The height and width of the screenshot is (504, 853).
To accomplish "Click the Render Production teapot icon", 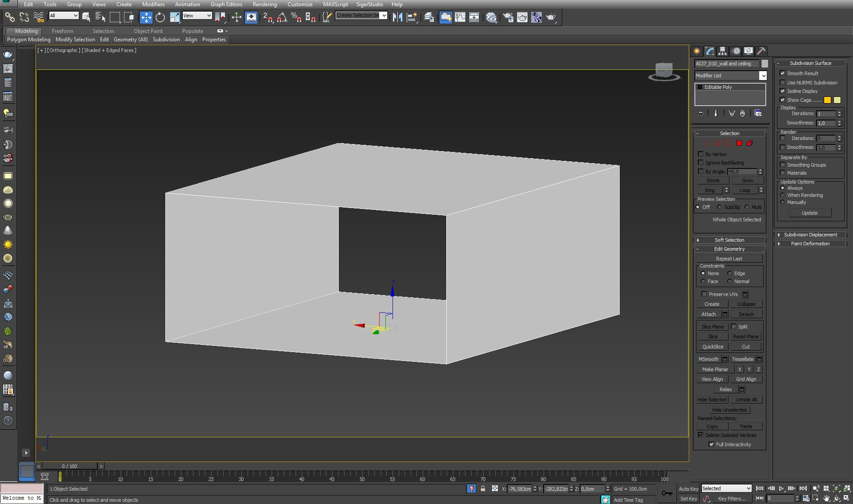I will click(551, 17).
